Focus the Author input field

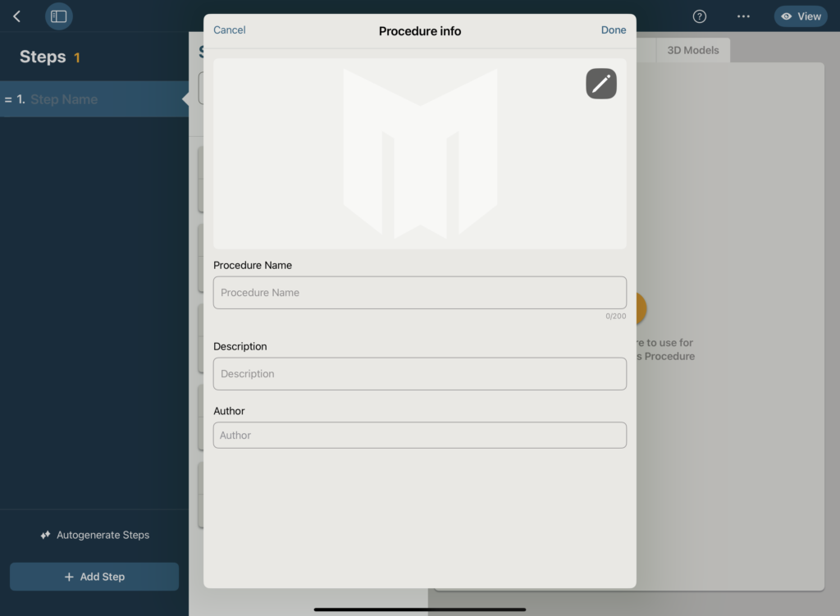point(419,435)
